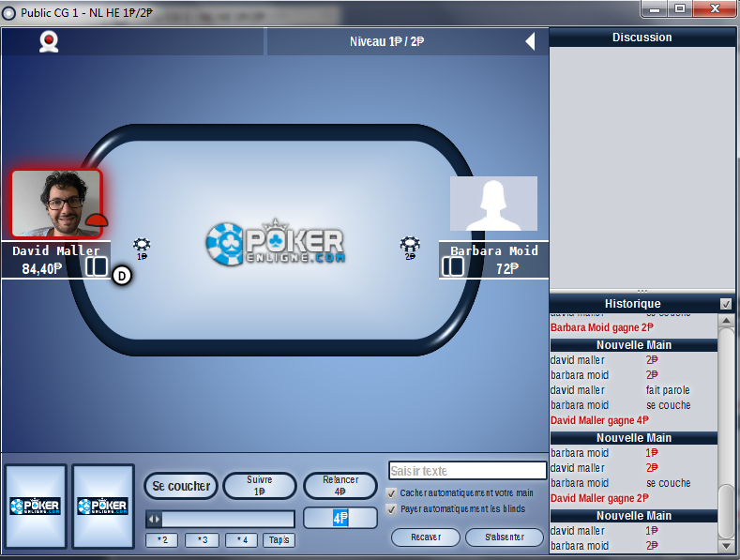Go all-in with the Tapis button
This screenshot has width=740, height=560.
[x=279, y=539]
